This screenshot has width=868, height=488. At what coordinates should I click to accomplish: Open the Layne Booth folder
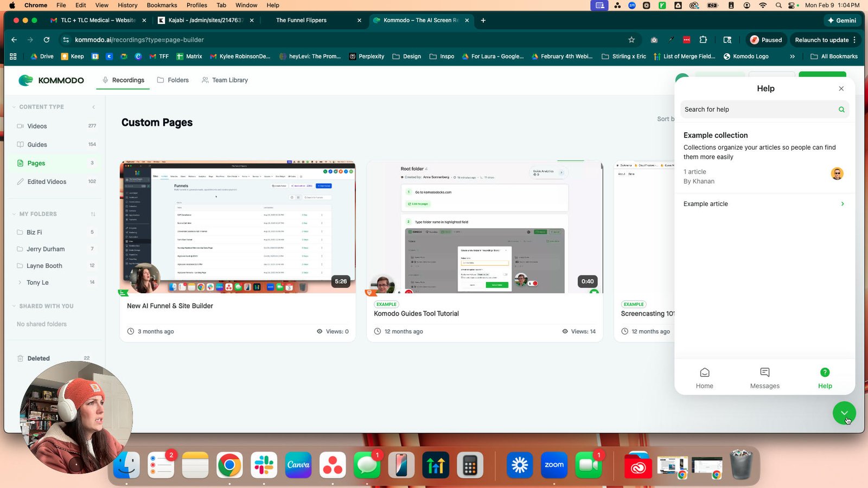[56, 266]
